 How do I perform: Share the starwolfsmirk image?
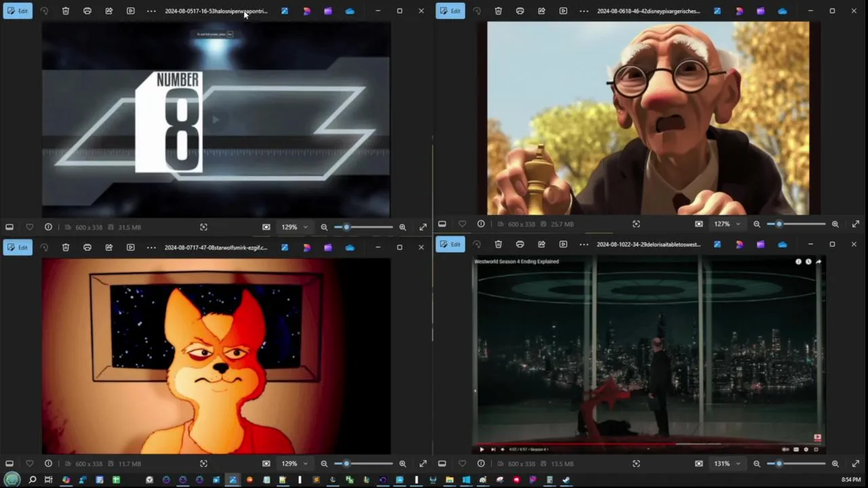(109, 247)
